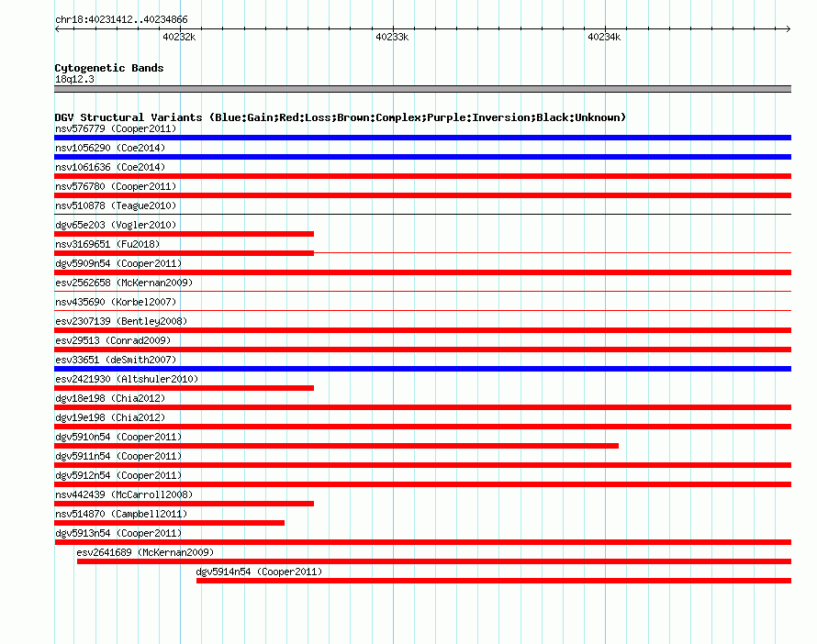817x644 pixels.
Task: Click the nsv576779 (Cooper2011) blue gain bar
Action: (x=422, y=138)
